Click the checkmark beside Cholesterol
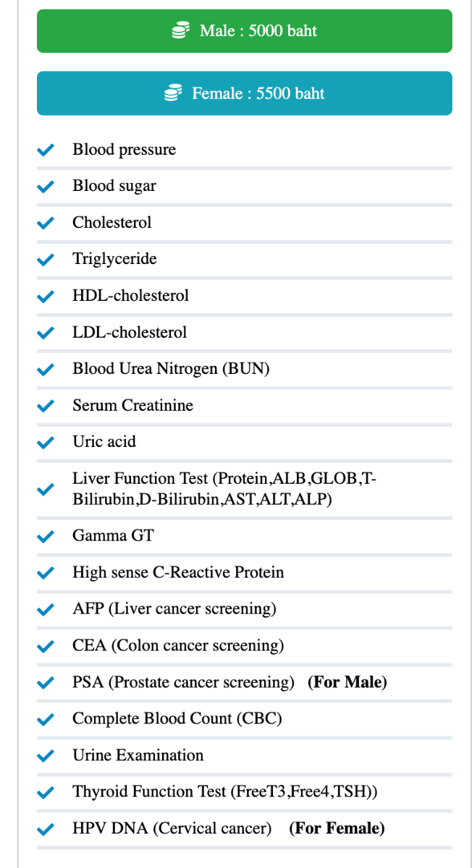 (46, 223)
